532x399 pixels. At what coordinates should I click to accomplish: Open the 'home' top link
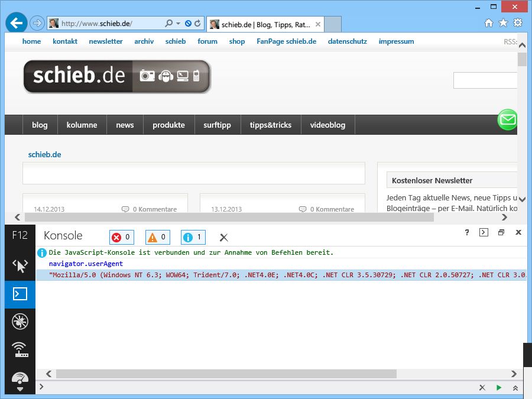(31, 41)
